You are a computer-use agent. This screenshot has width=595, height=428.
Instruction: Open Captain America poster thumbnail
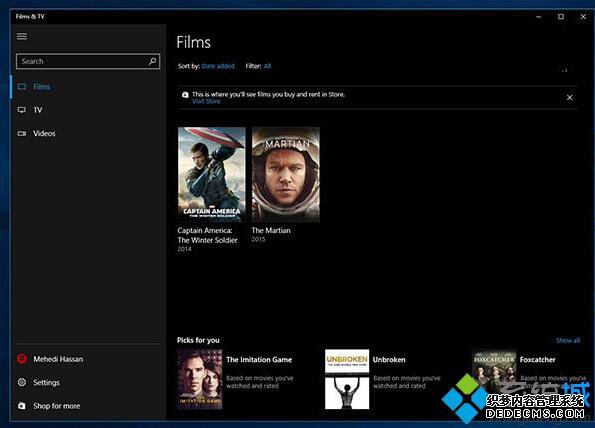pyautogui.click(x=212, y=174)
